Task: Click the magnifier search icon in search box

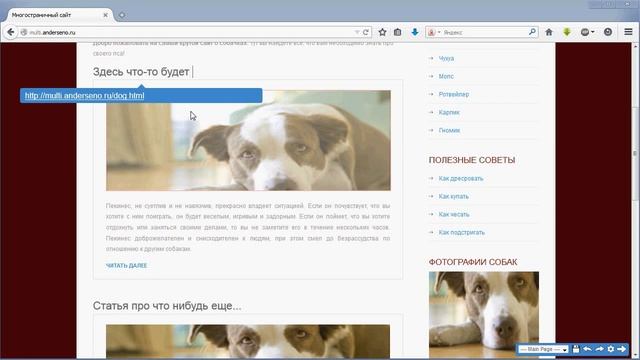Action: (532, 32)
